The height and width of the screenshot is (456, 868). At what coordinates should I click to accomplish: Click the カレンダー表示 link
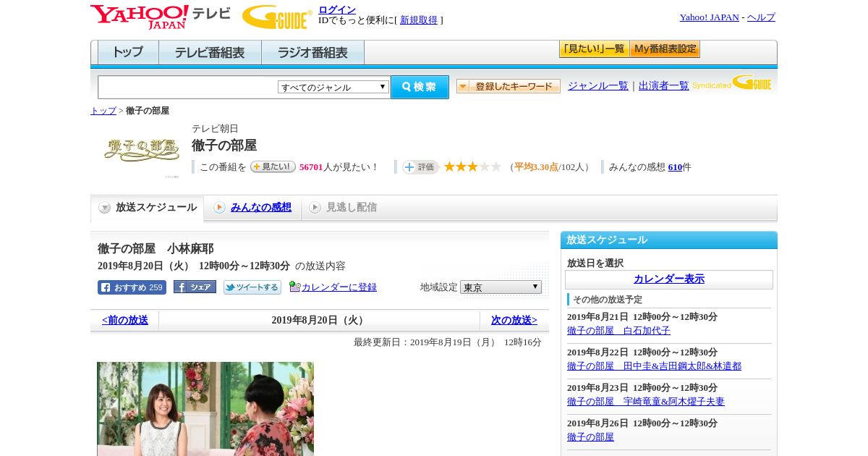click(669, 279)
